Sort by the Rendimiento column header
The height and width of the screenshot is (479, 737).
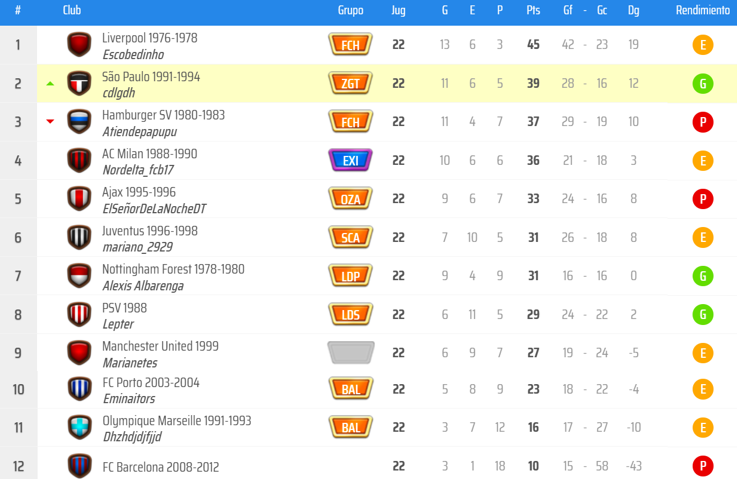coord(702,10)
